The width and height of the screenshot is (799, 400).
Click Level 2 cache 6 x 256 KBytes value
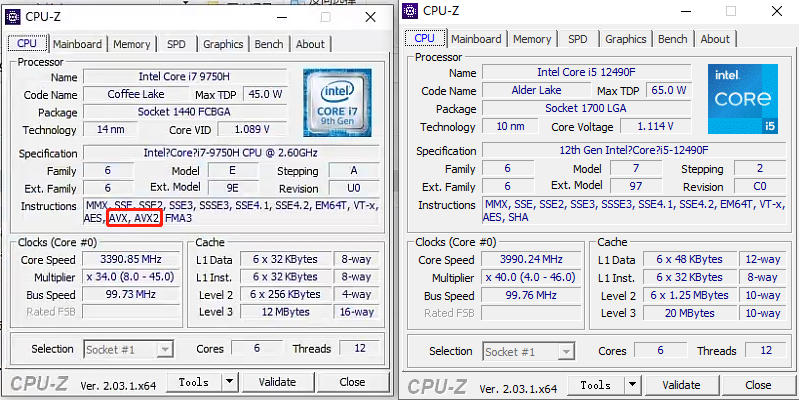[285, 295]
